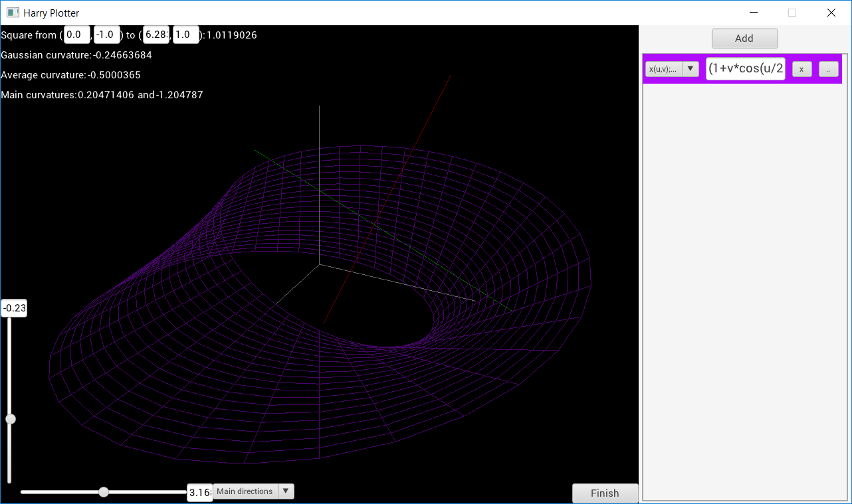This screenshot has width=852, height=504.
Task: Minimize the Harry Plotter window
Action: [754, 13]
